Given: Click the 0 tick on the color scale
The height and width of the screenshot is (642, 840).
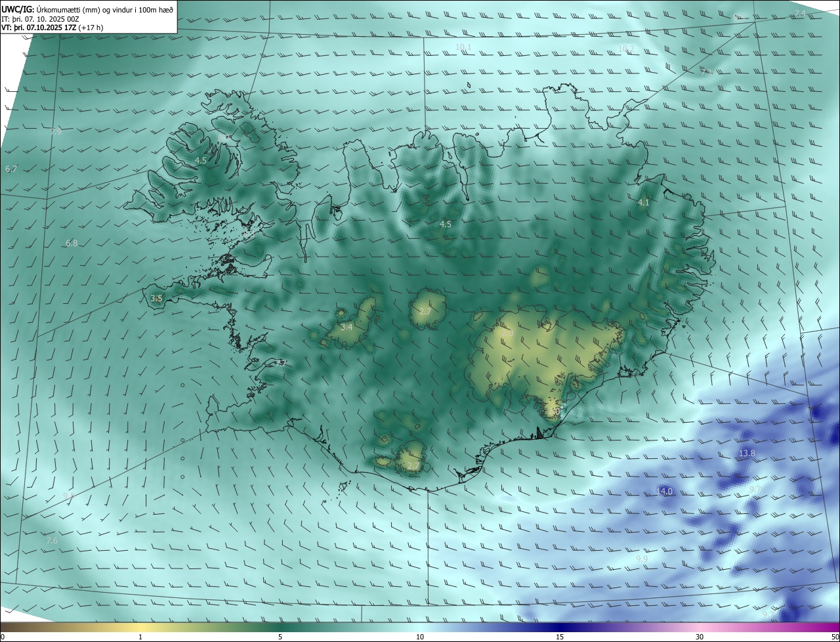Looking at the screenshot, I should click(3, 637).
